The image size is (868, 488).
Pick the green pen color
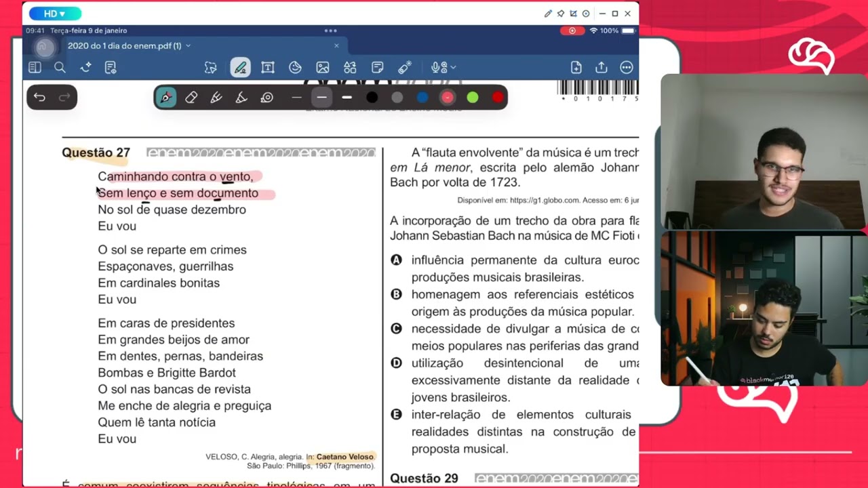point(473,98)
